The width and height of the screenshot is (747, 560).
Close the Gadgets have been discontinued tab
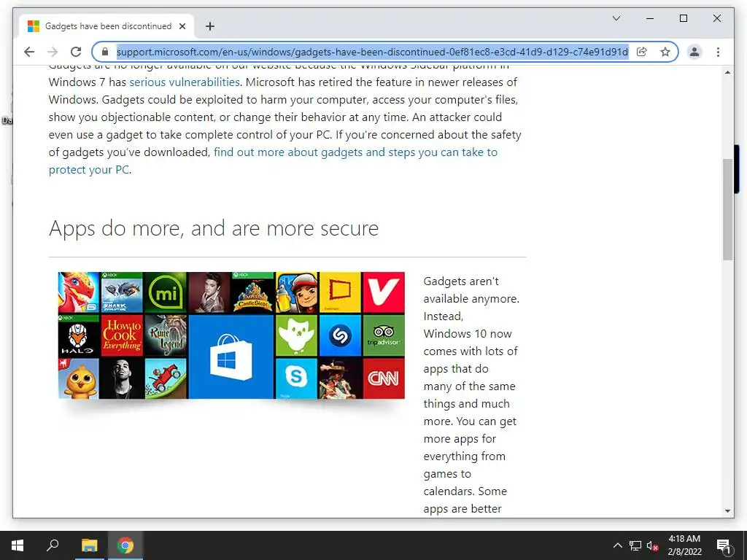pyautogui.click(x=182, y=26)
